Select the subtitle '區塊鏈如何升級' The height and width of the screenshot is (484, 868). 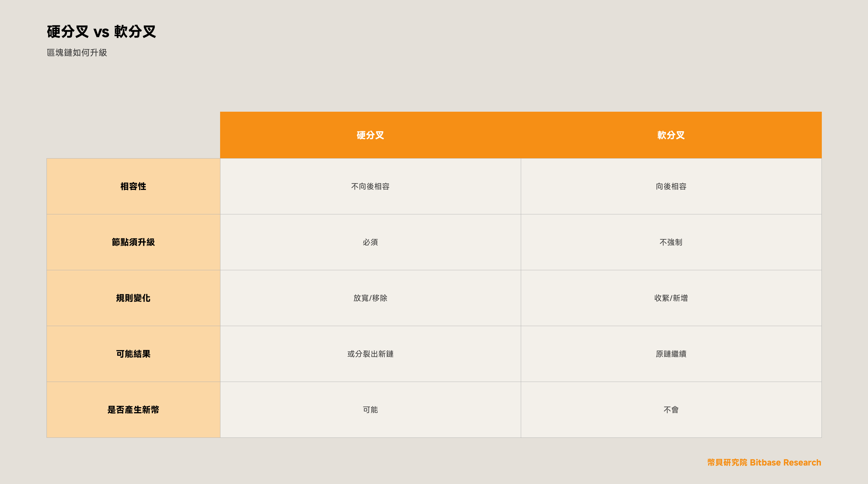(77, 53)
